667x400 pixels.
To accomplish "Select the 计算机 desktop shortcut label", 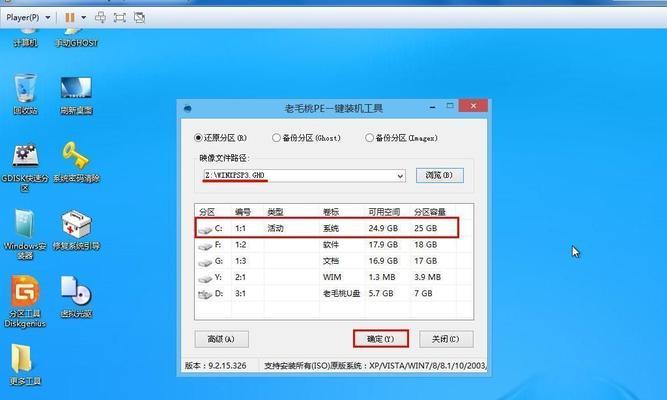I will pos(25,43).
